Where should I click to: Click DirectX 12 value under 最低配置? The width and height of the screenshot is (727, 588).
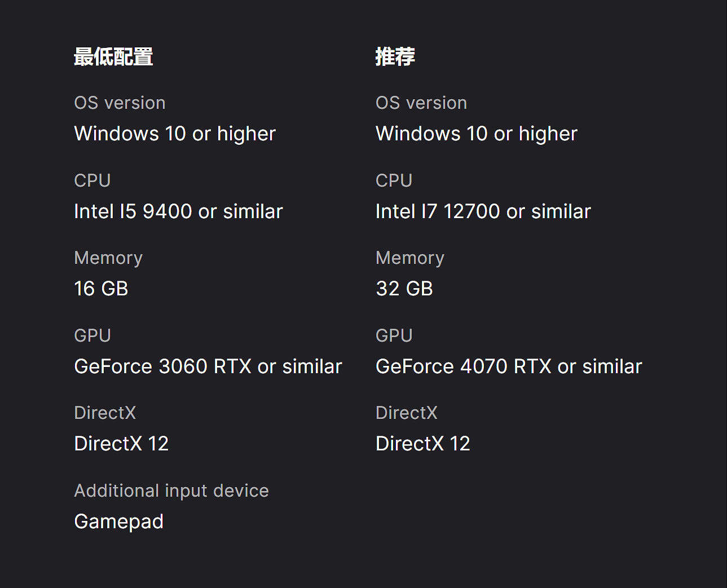[x=121, y=444]
